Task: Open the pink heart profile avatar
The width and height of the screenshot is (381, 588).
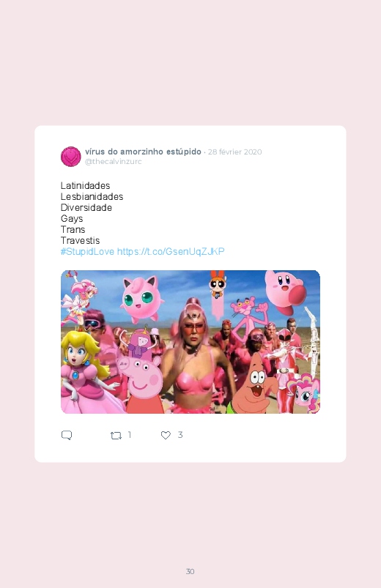Action: (71, 157)
